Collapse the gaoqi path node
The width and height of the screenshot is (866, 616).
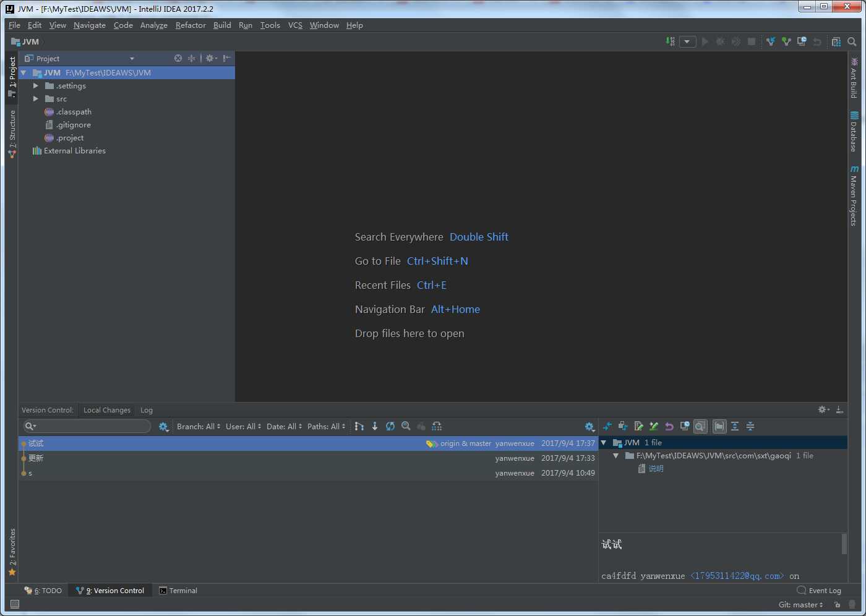(x=616, y=456)
